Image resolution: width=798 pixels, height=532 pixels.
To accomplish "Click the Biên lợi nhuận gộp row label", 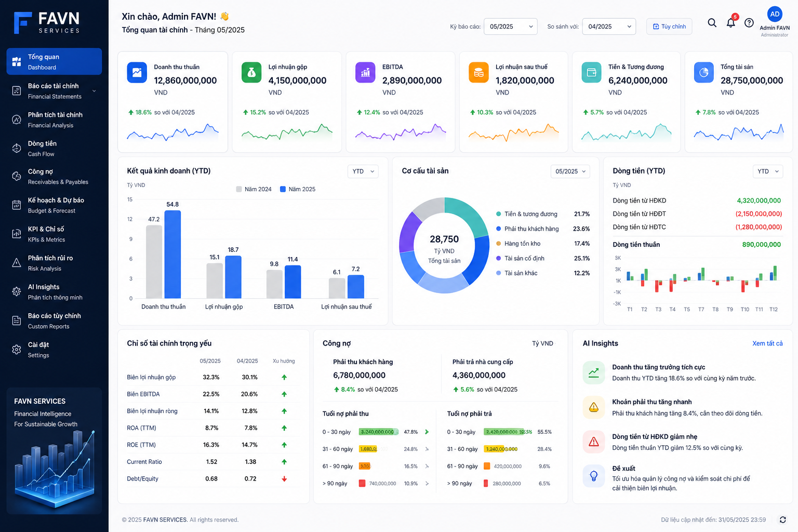I will coord(151,377).
